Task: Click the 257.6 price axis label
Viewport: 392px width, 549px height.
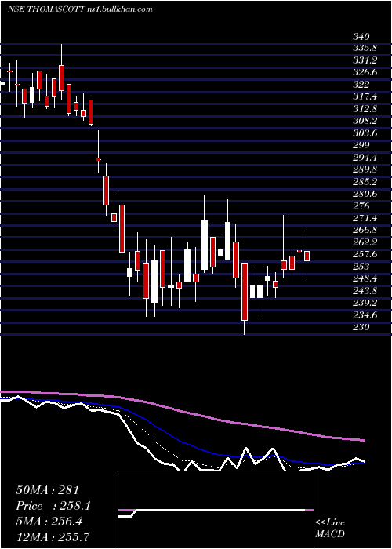Action: [365, 255]
